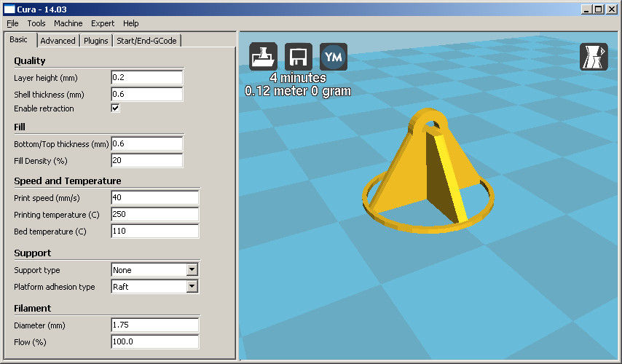Click the '0.12 meter 0 gram' text
622x364 pixels.
298,91
